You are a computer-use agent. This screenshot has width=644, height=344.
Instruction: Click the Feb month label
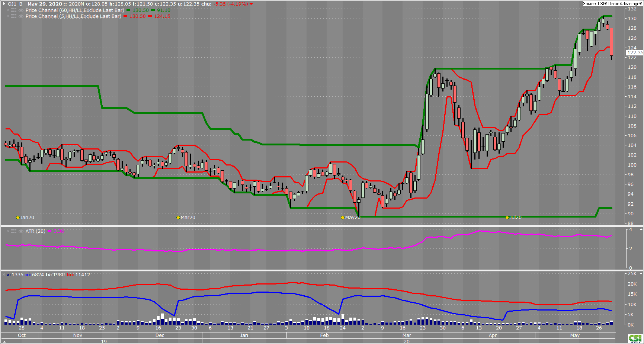[324, 335]
